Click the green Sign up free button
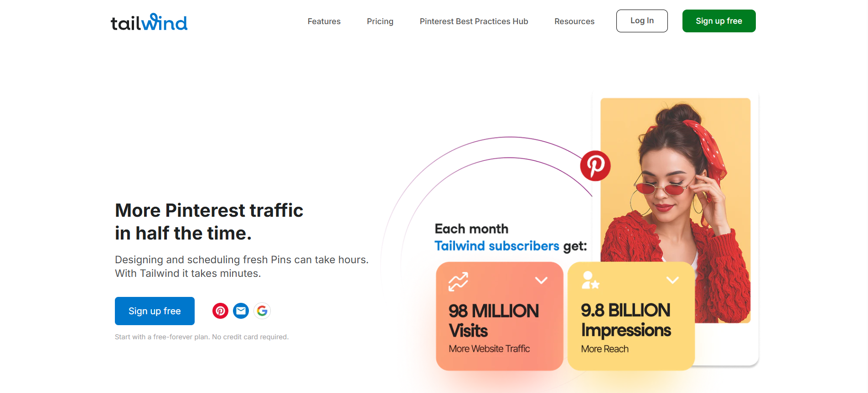The width and height of the screenshot is (868, 393). (x=718, y=20)
